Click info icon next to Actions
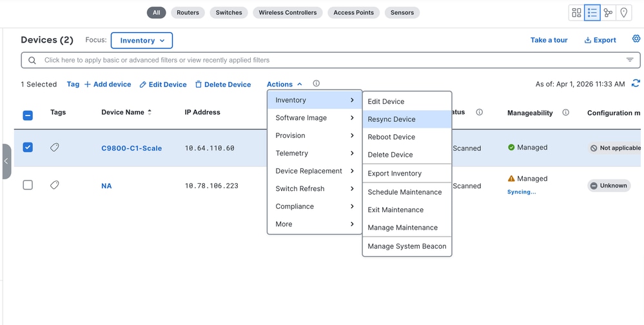644x325 pixels. point(316,83)
